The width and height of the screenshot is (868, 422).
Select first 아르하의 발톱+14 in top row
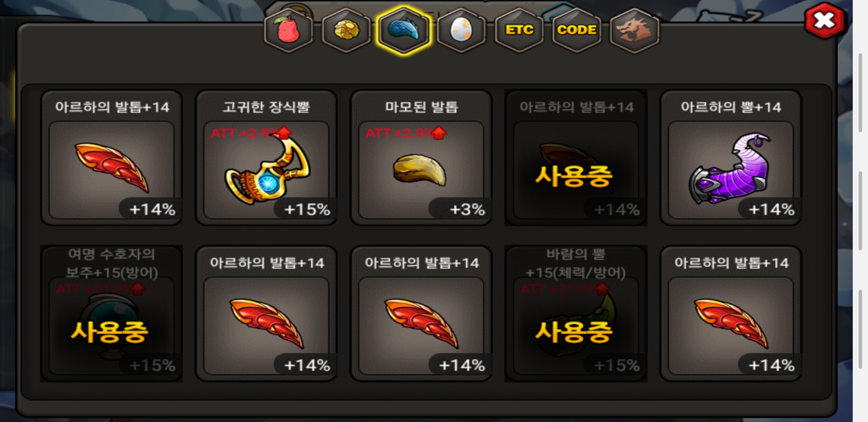point(111,157)
